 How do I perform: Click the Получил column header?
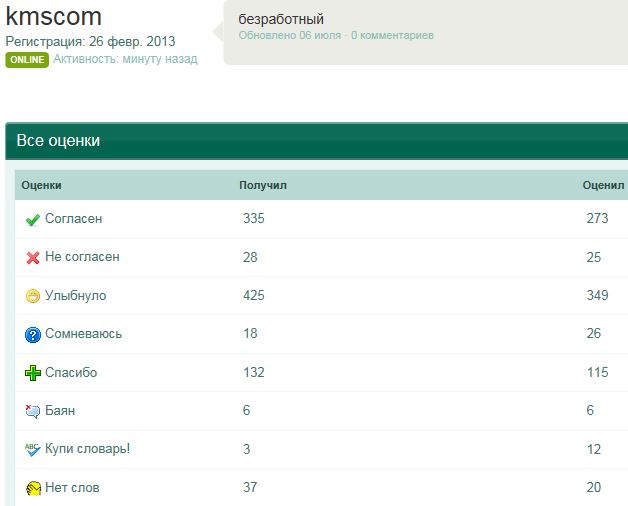263,185
